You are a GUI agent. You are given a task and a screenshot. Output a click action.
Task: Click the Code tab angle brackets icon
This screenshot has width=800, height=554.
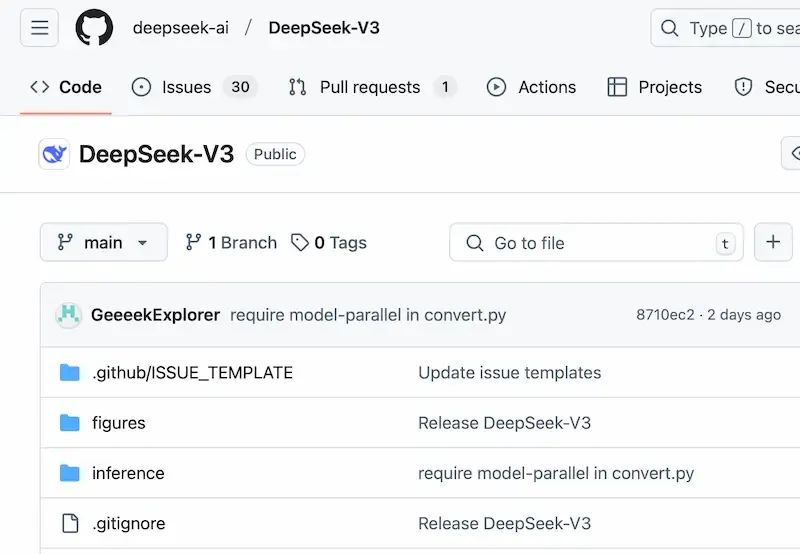click(x=39, y=87)
